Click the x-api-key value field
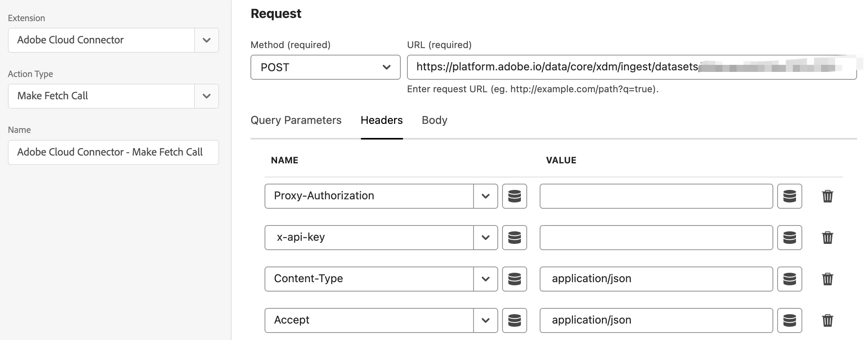 tap(656, 238)
